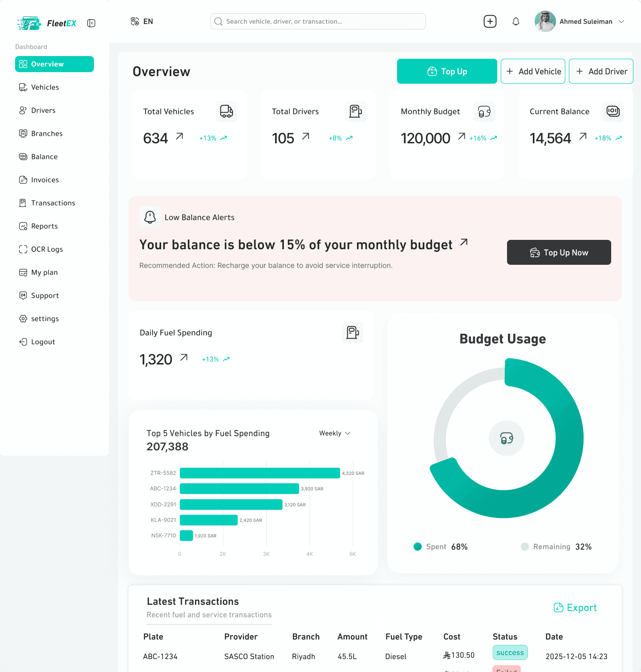
Task: Collapse the sidebar with the panel icon
Action: (91, 23)
